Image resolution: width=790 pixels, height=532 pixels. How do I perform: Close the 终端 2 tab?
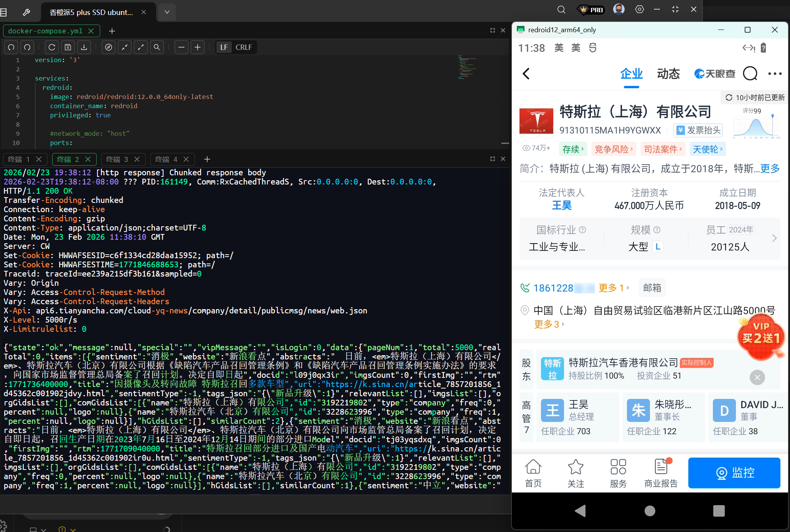click(88, 159)
